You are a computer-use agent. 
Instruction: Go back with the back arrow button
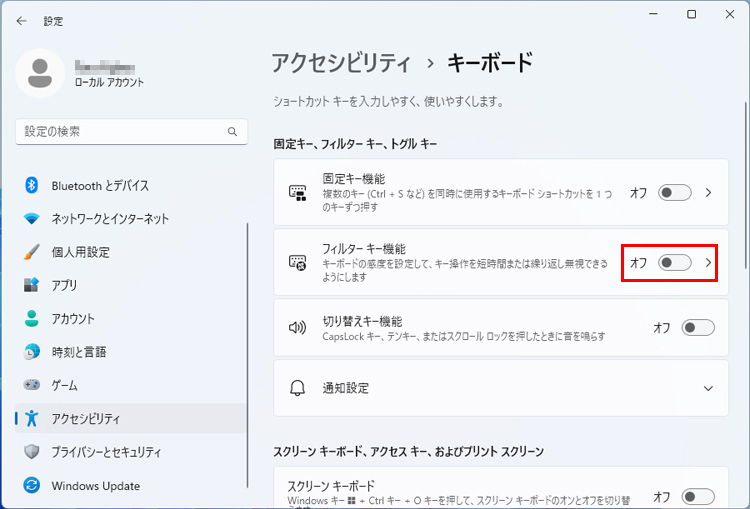[21, 20]
